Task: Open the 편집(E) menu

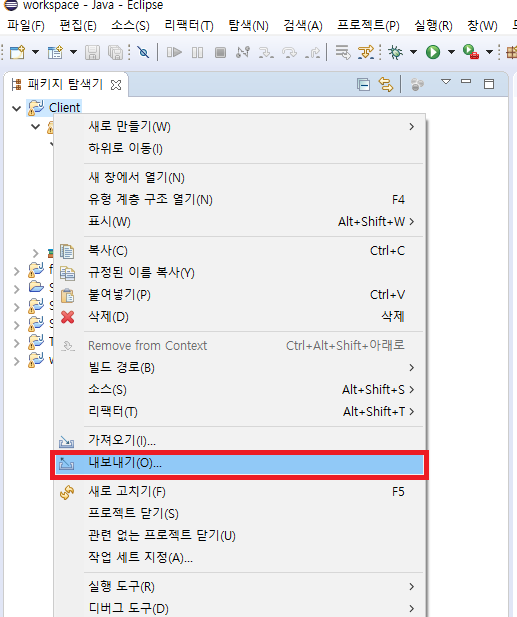Action: point(78,26)
